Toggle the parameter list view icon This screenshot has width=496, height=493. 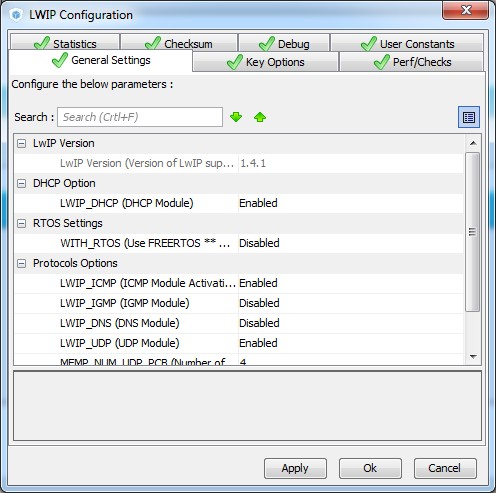tap(469, 117)
